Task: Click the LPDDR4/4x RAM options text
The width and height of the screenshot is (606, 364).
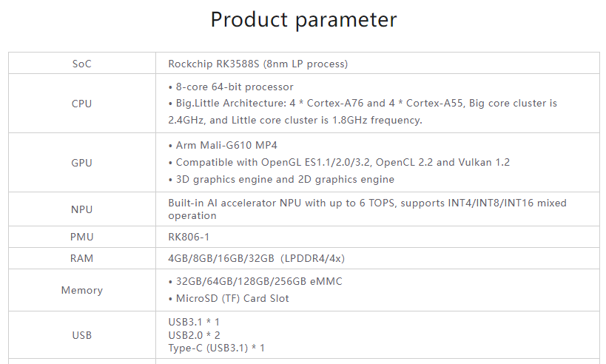Action: pyautogui.click(x=256, y=258)
